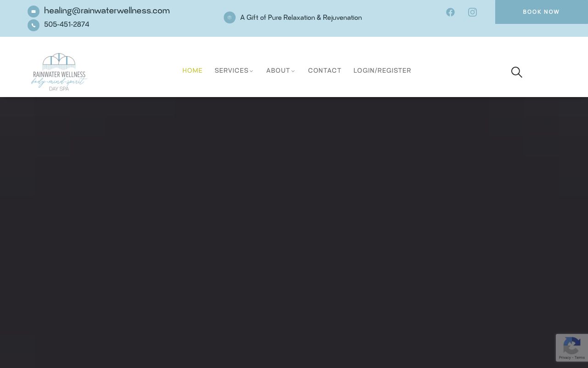
Task: Open the Contact menu item
Action: pos(324,71)
